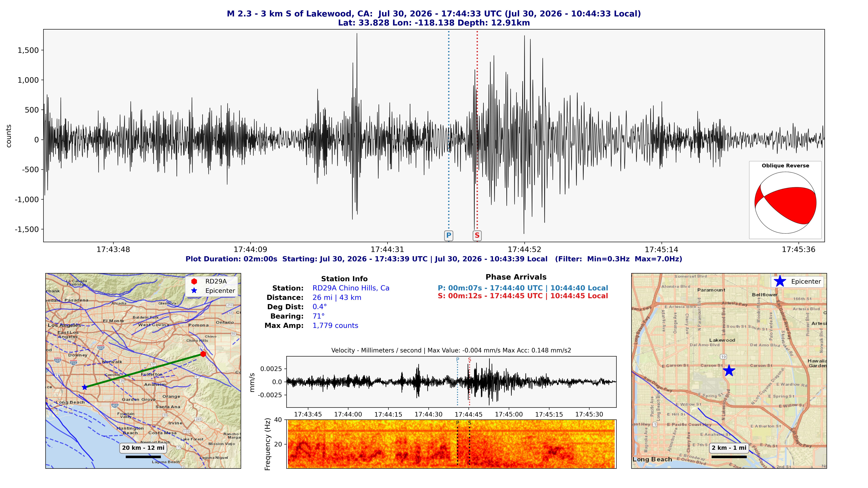
Task: Click the "Oblique Reverse" focal mechanism title
Action: pos(785,166)
